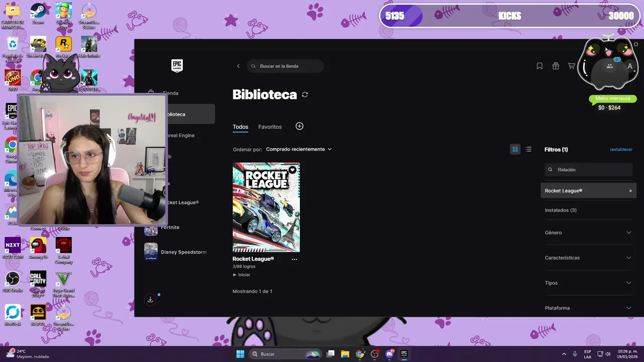Expand the Características filter section
The width and height of the screenshot is (644, 362).
pos(588,257)
